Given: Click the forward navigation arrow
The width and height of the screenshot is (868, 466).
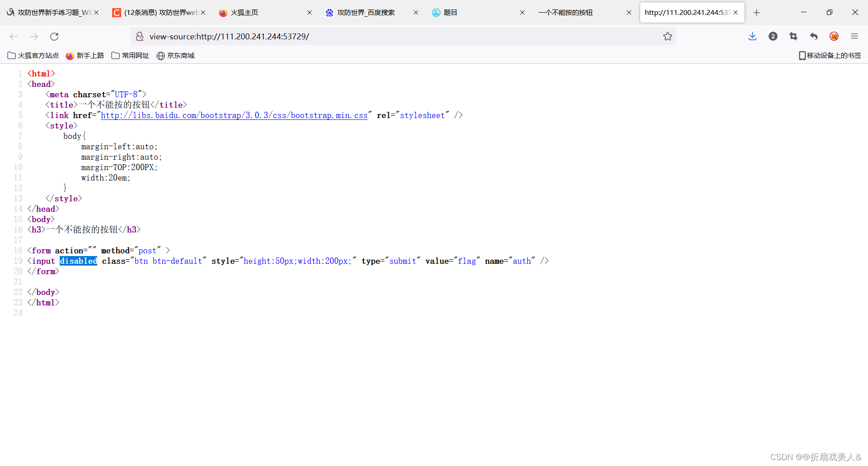Looking at the screenshot, I should tap(34, 37).
